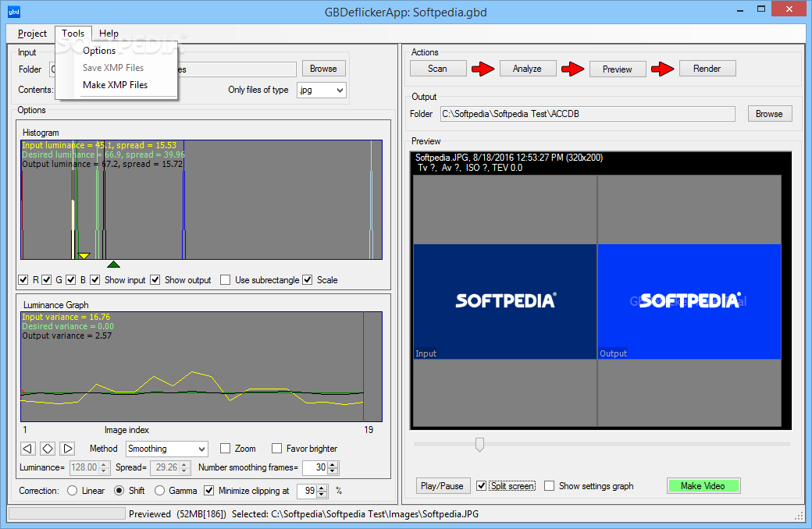812x529 pixels.
Task: Click the Play/Pause button
Action: (442, 486)
